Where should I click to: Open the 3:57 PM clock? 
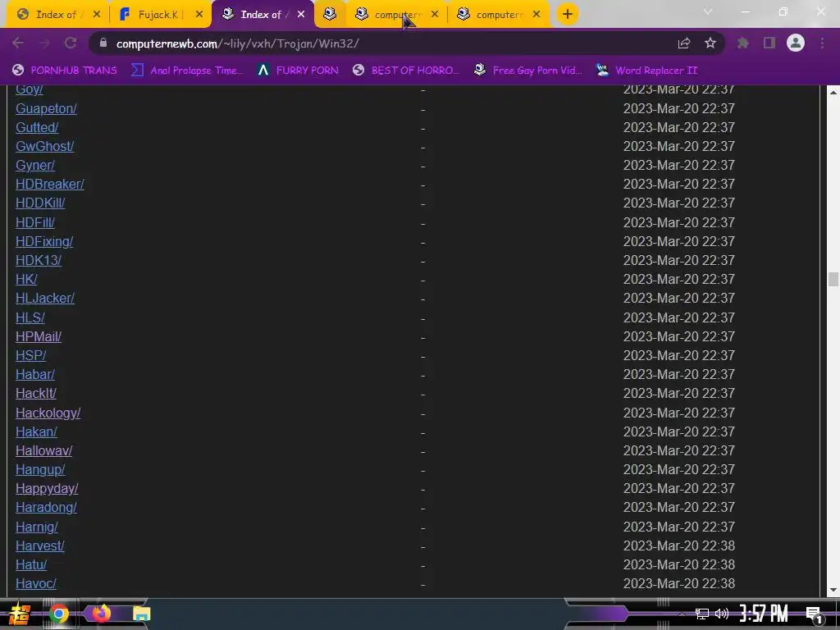click(x=764, y=614)
